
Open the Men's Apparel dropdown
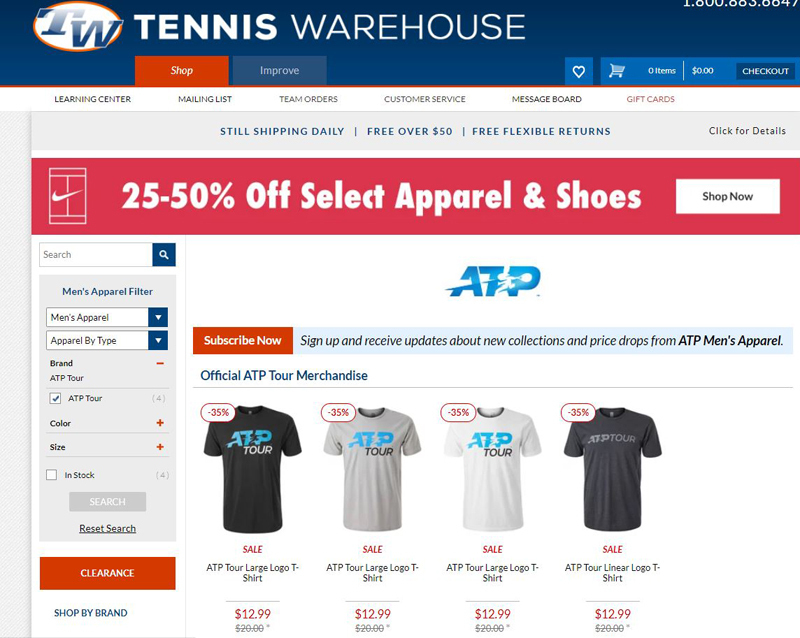[x=107, y=317]
